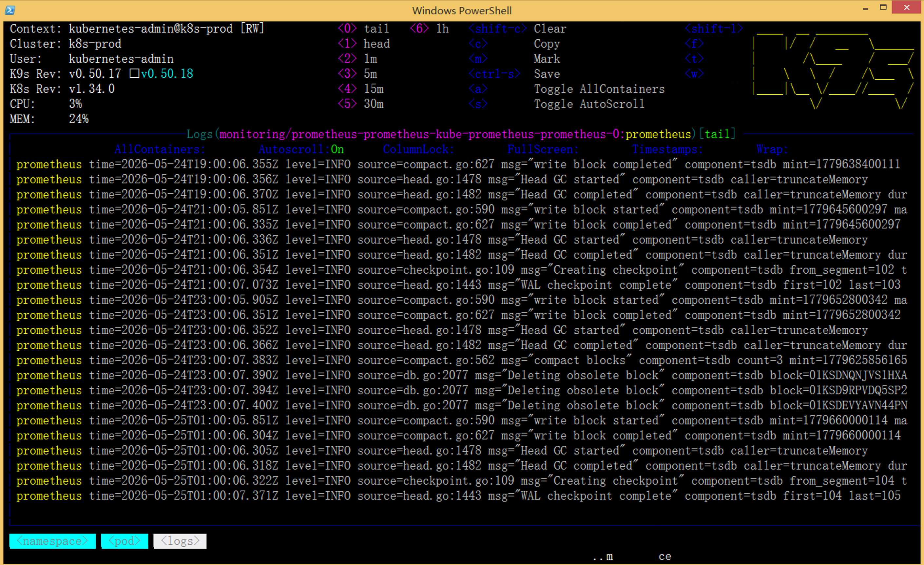The image size is (924, 565).
Task: Click log line deleting block 01KSDEVYAVN44PN
Action: [462, 405]
